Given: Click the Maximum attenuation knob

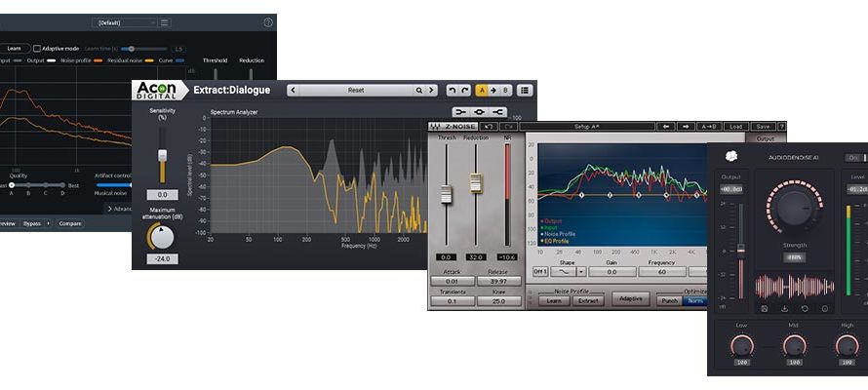Looking at the screenshot, I should (162, 237).
